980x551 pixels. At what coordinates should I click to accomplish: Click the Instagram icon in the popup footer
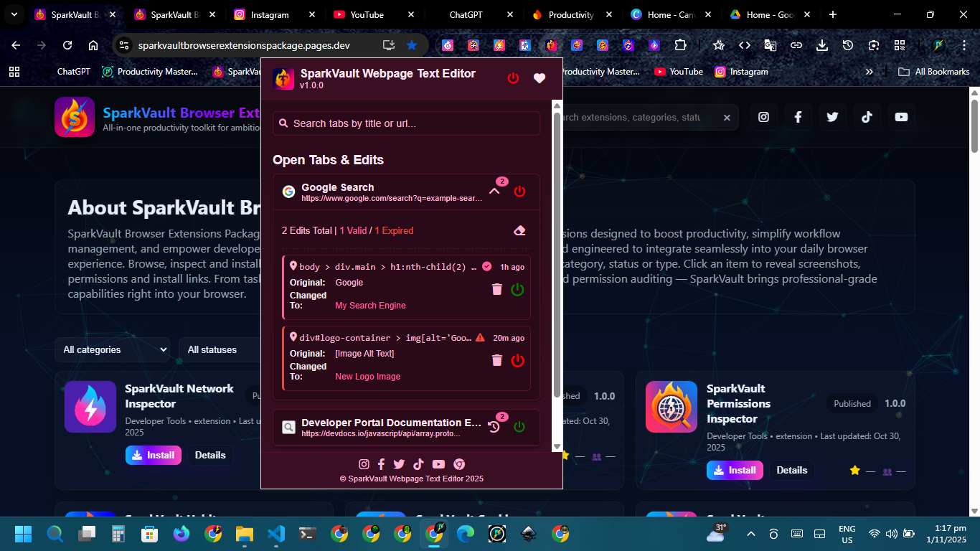[x=364, y=464]
